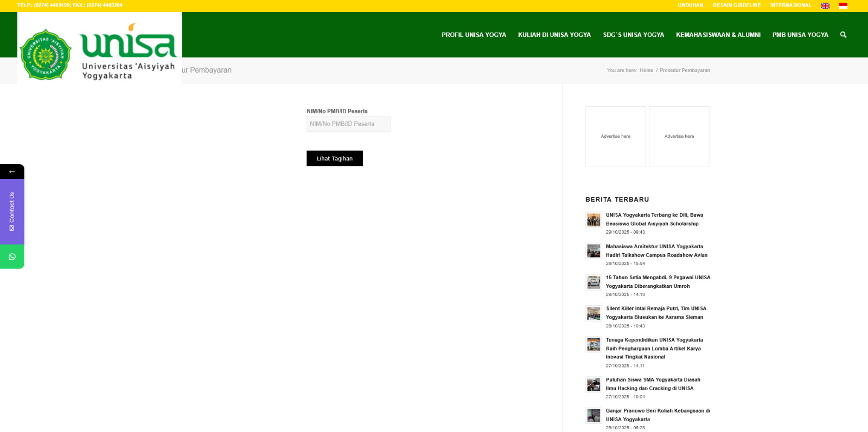Open the Profil UNISA Yogya menu
Image resolution: width=868 pixels, height=432 pixels.
[x=474, y=35]
